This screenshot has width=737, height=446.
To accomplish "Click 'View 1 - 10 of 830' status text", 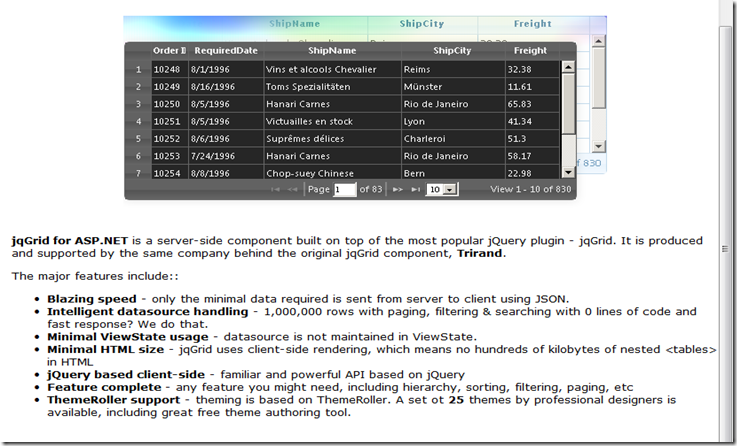I will point(531,189).
